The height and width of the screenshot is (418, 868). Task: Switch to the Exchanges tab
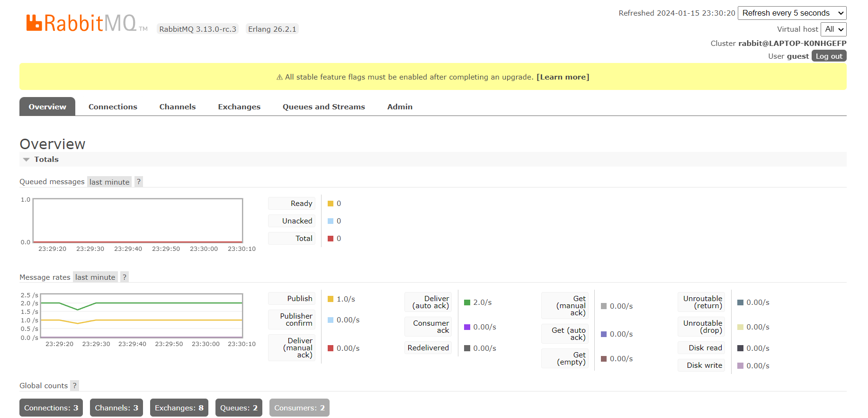(x=239, y=107)
